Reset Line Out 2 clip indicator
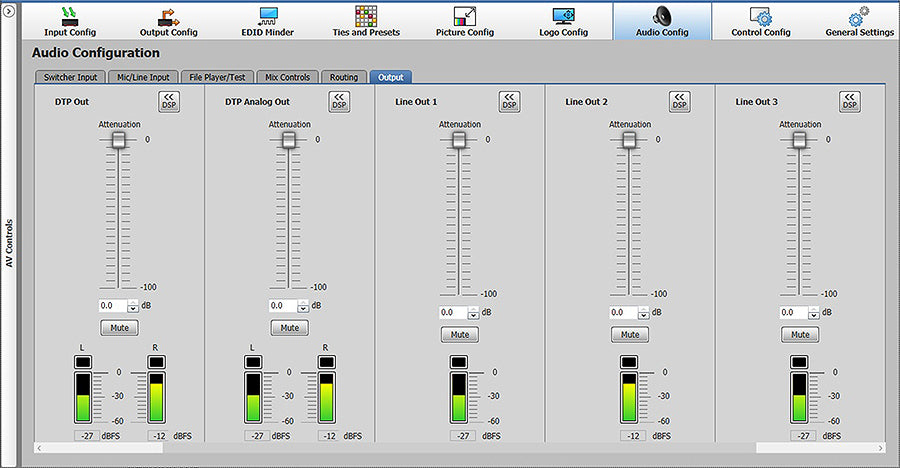Screen dimensions: 900x468 (629, 362)
